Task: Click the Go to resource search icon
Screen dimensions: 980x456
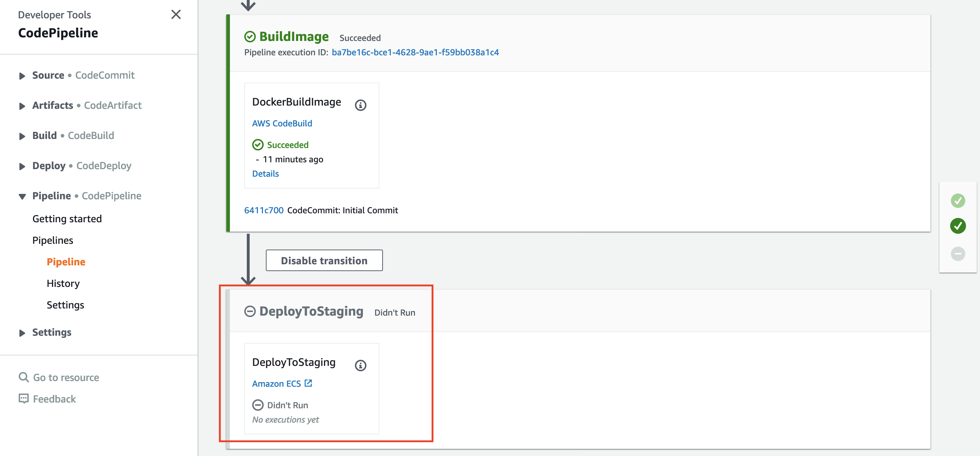Action: 24,377
